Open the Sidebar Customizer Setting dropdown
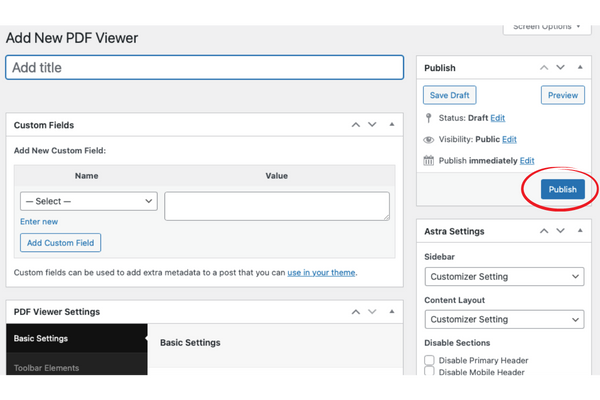 click(504, 277)
